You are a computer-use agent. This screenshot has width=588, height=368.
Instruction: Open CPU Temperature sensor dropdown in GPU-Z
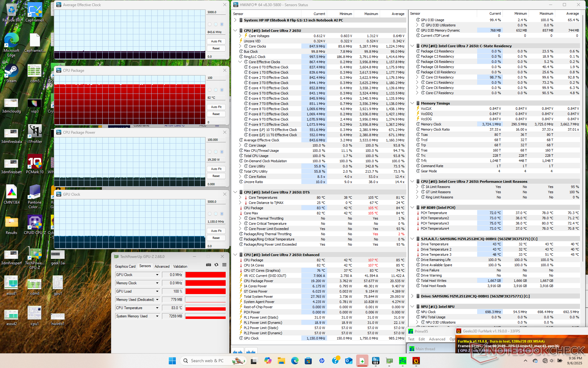pos(157,308)
